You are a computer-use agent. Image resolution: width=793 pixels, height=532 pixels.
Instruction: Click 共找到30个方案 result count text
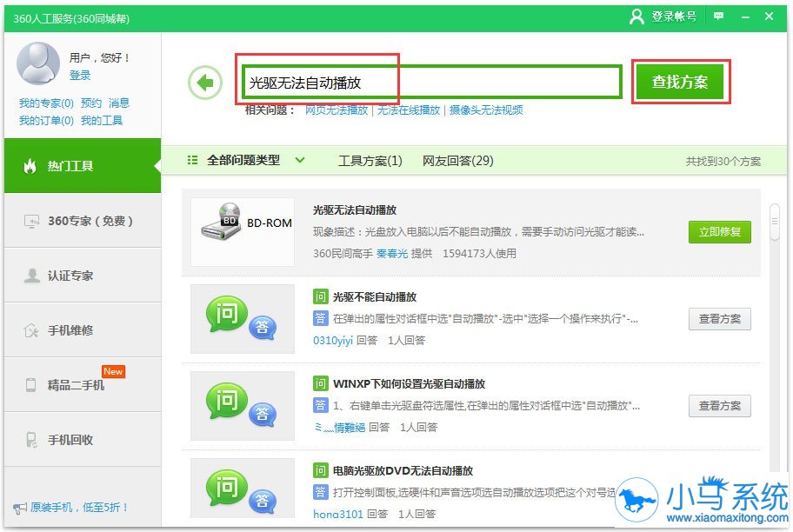723,162
